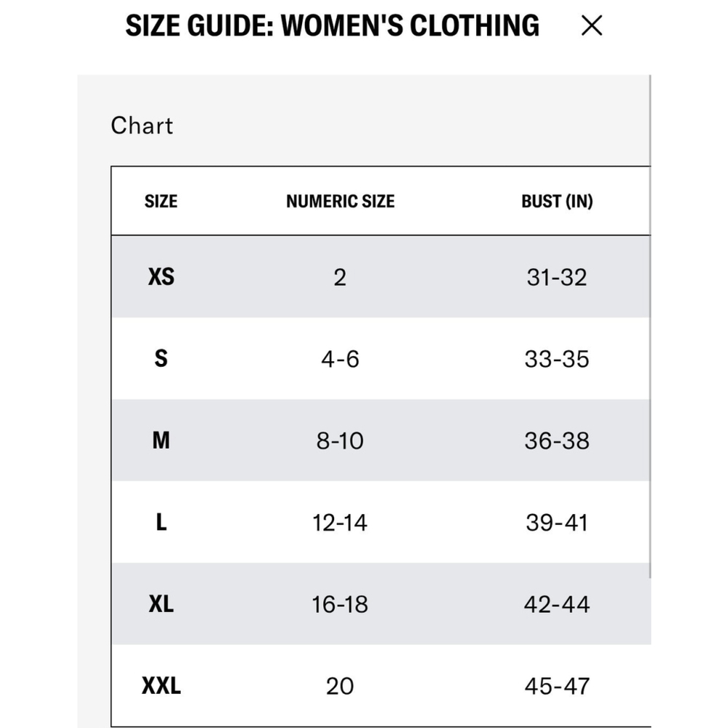Click numeric size 8-10 cell

340,440
